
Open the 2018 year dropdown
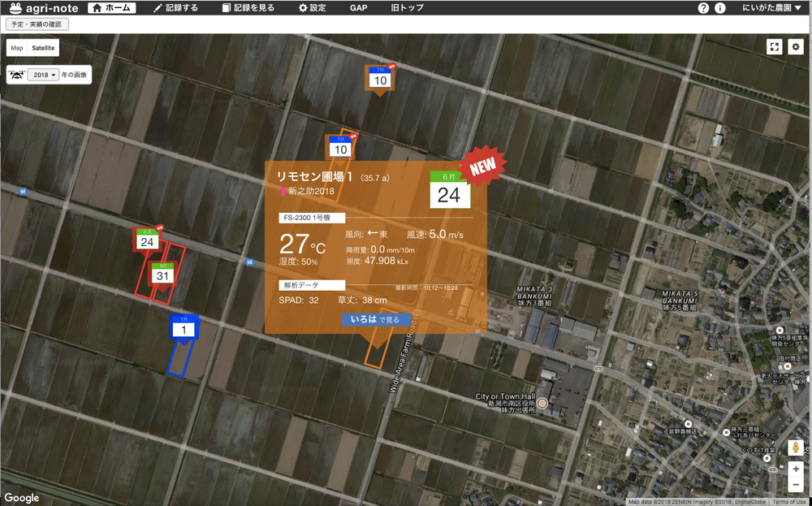(44, 75)
